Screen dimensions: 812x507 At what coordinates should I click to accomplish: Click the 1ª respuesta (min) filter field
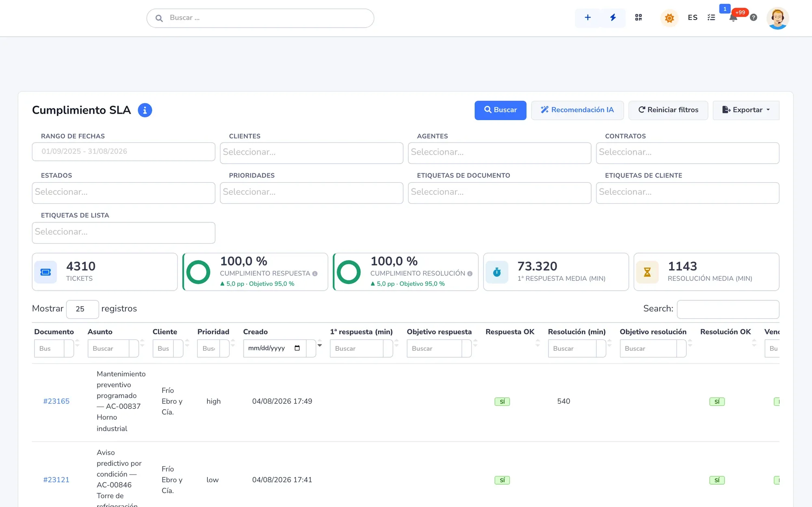(x=357, y=348)
